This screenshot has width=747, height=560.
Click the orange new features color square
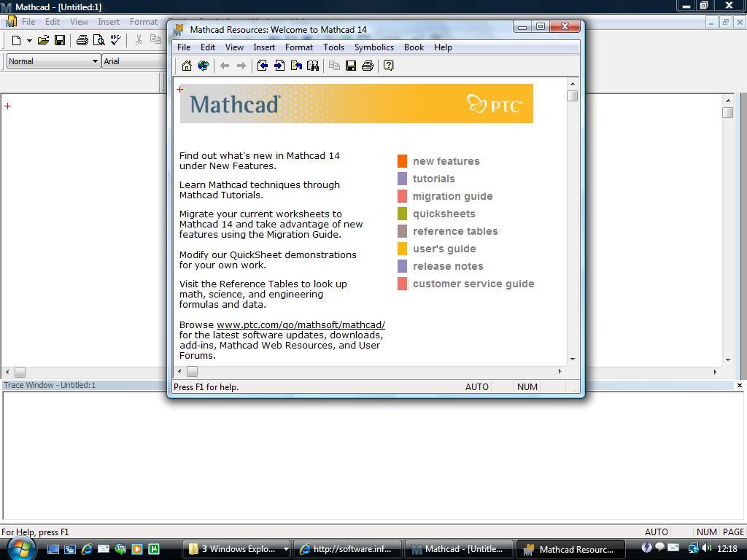tap(402, 161)
